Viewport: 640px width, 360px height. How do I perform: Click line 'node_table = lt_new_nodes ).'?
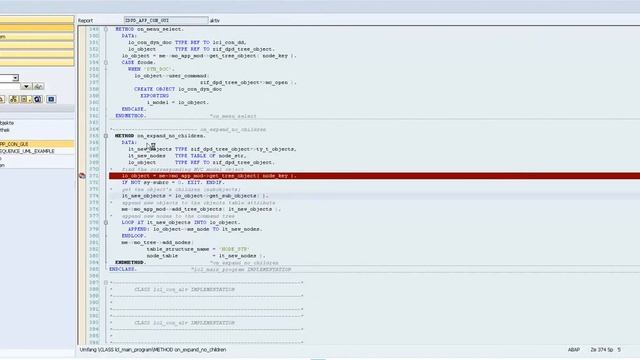pos(206,256)
